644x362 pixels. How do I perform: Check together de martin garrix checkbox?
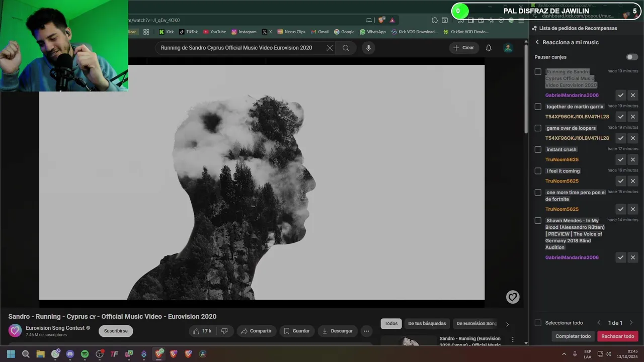pos(538,107)
